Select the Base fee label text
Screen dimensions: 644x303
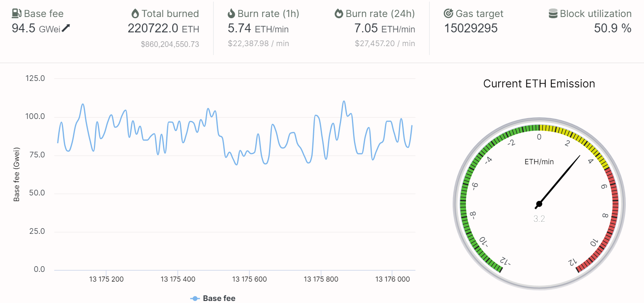[44, 14]
